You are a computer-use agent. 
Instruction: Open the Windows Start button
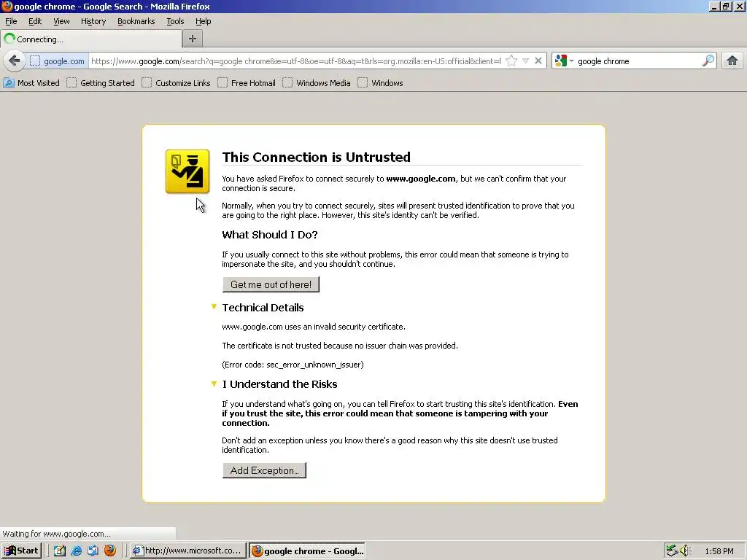point(21,551)
